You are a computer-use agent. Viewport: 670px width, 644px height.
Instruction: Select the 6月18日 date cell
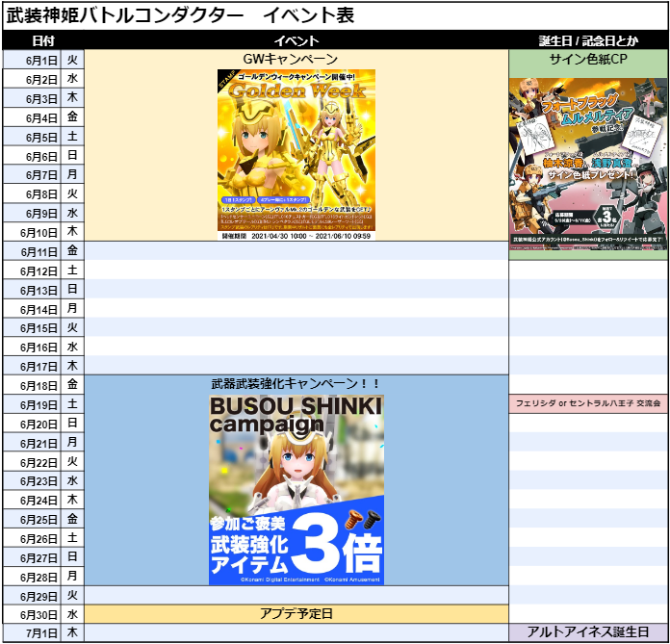click(x=32, y=384)
